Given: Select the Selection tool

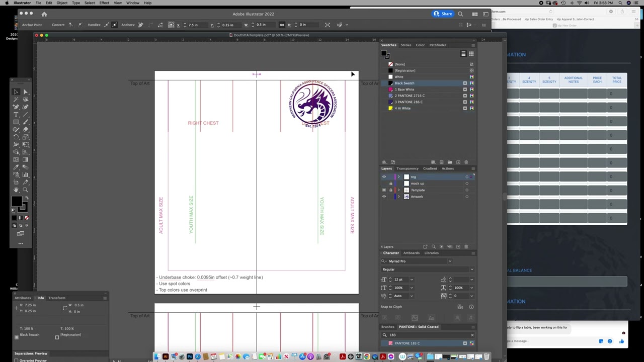Looking at the screenshot, I should [x=16, y=92].
